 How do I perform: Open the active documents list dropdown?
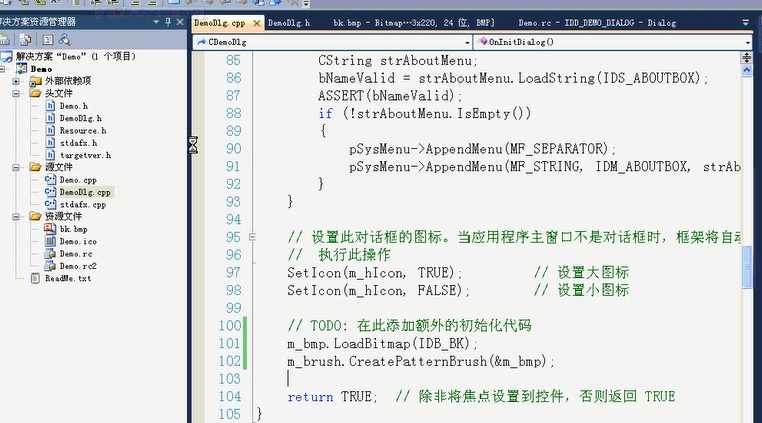click(745, 22)
